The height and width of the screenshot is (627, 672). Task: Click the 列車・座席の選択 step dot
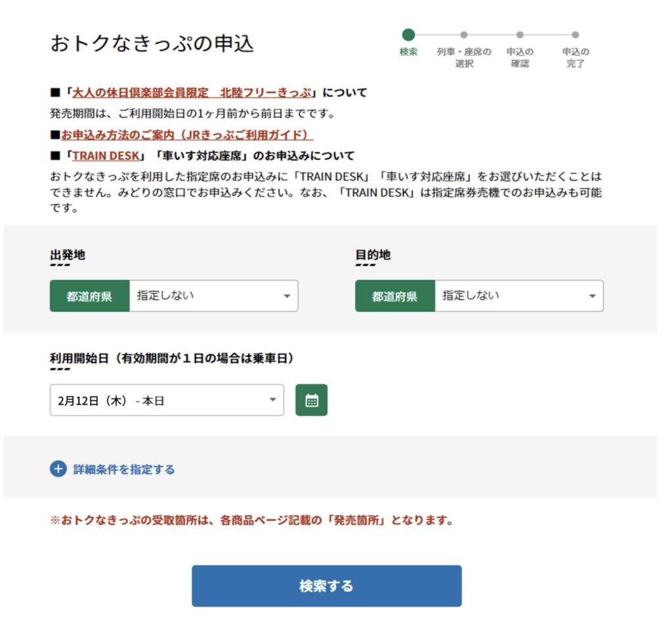coord(464,35)
